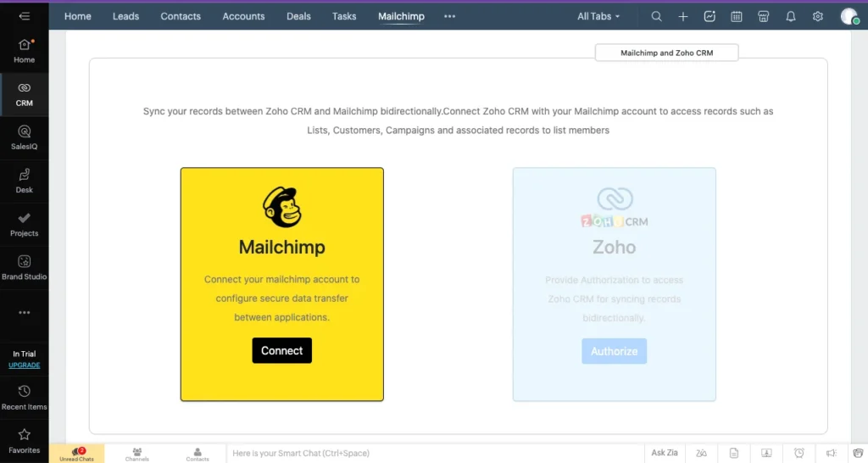Click the Mailchimp Connect button

(x=281, y=350)
